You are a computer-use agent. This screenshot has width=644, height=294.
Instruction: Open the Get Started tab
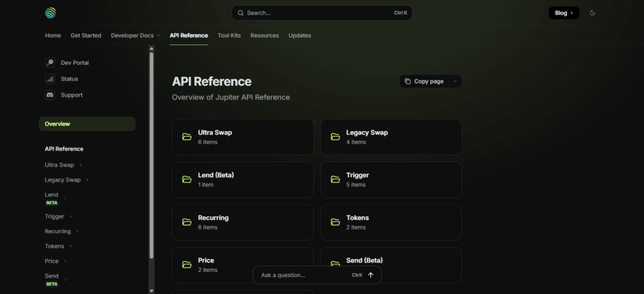(86, 36)
